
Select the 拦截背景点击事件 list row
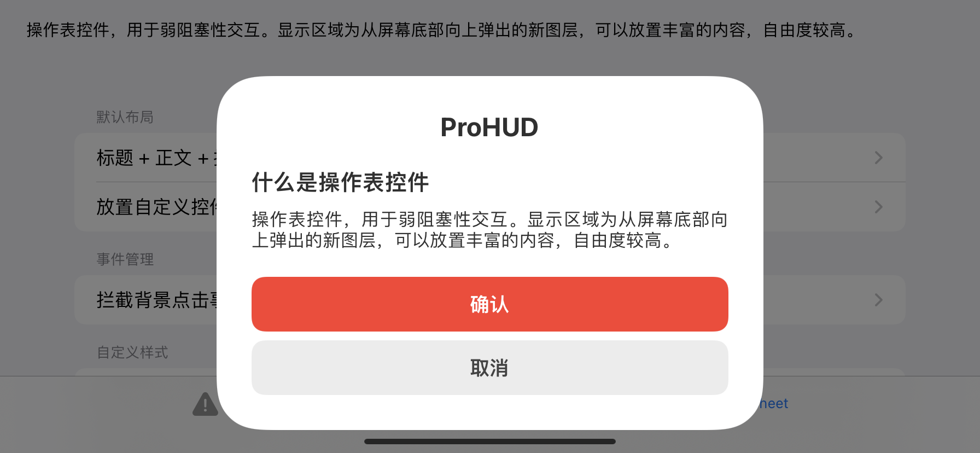click(489, 300)
